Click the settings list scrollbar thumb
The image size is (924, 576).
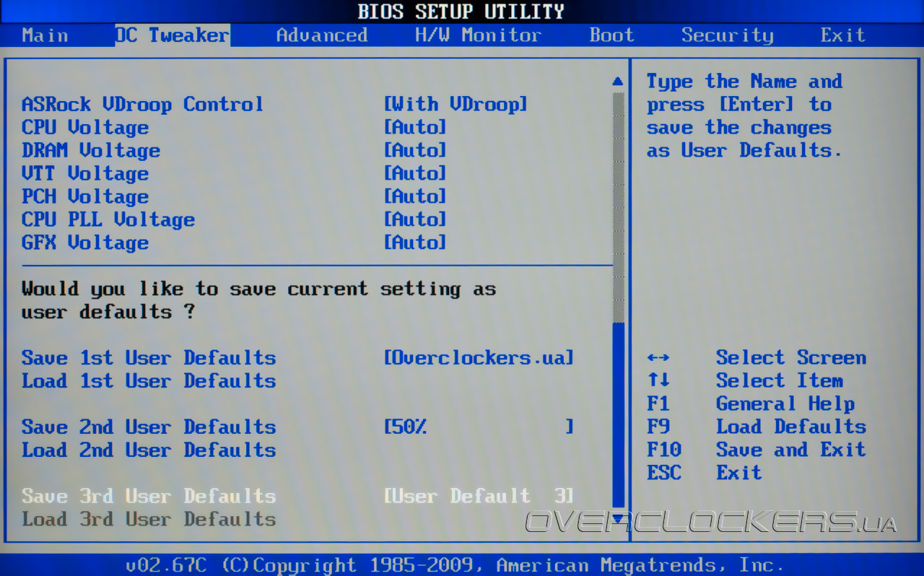(x=618, y=416)
